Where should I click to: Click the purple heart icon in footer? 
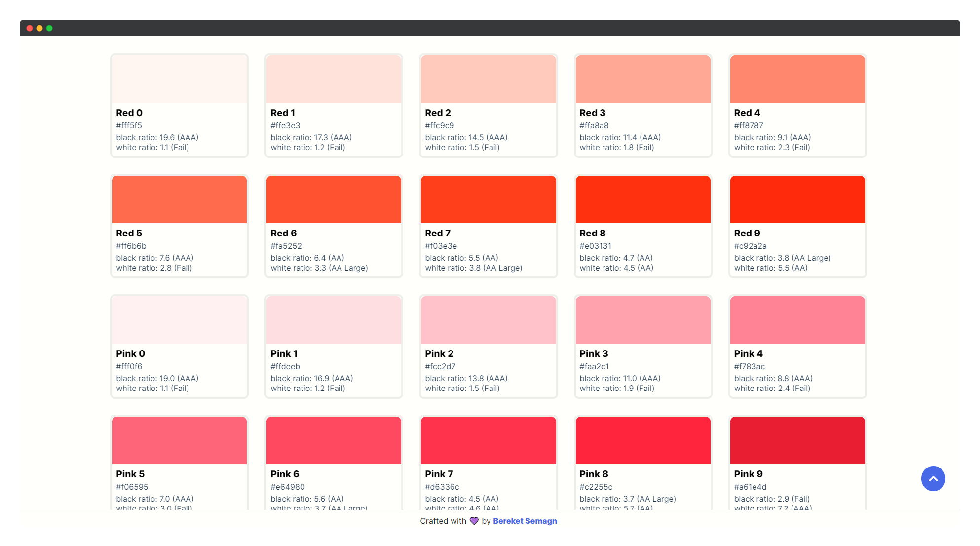click(474, 521)
